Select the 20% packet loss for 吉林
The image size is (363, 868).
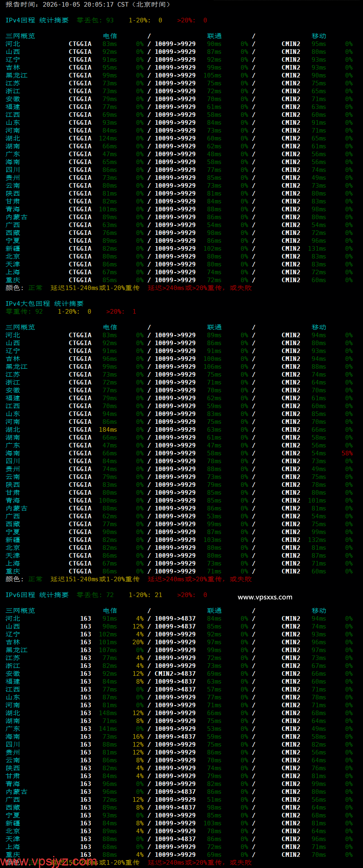138,642
